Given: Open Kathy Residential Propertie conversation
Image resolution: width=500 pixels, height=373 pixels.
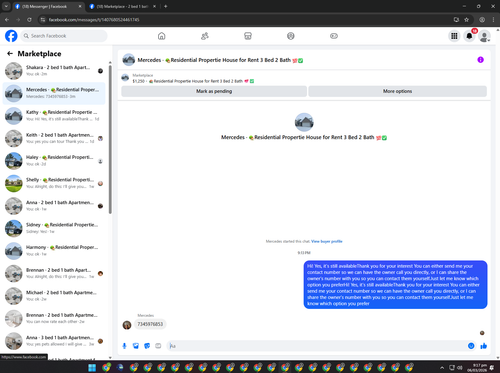Looking at the screenshot, I should point(54,116).
